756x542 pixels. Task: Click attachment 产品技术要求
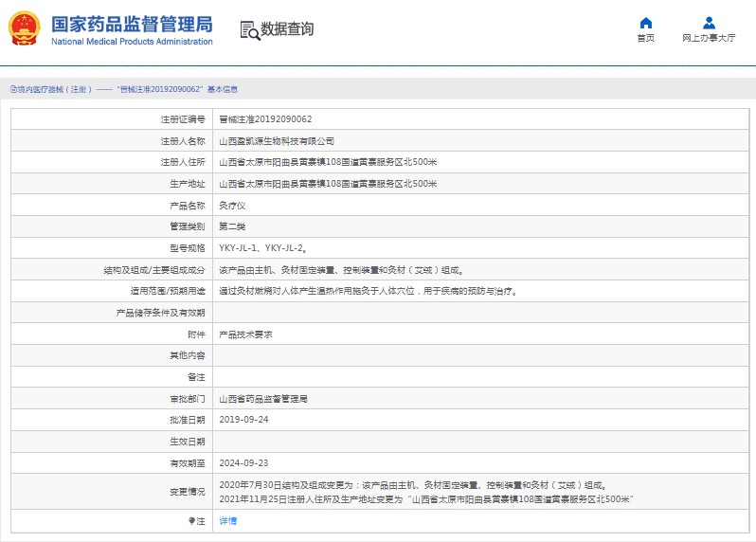246,334
